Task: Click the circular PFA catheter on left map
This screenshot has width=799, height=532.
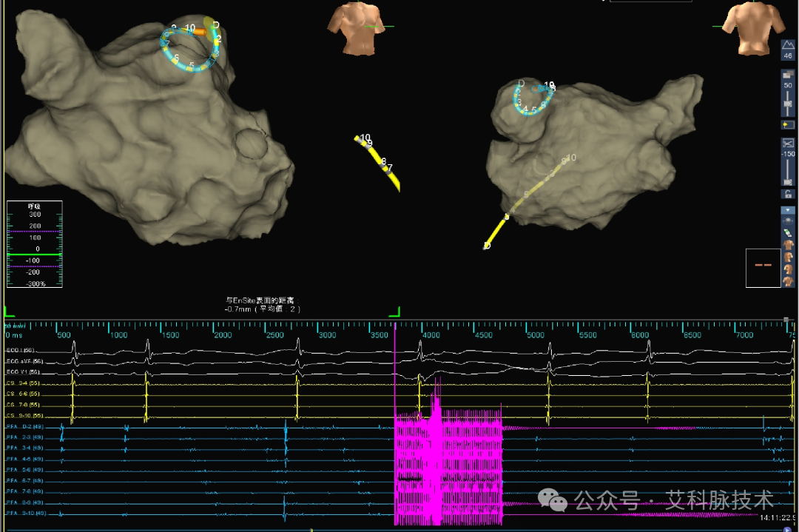Action: point(192,49)
